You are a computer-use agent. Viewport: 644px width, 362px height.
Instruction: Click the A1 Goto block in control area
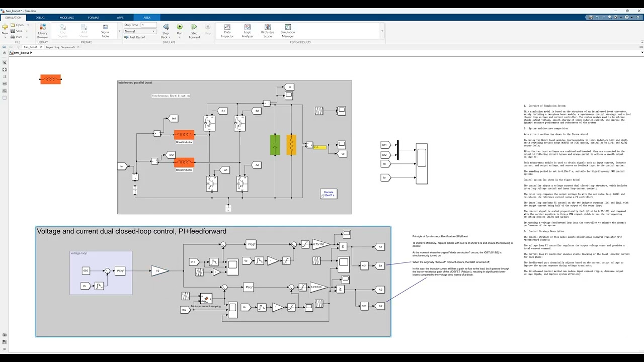(379, 247)
